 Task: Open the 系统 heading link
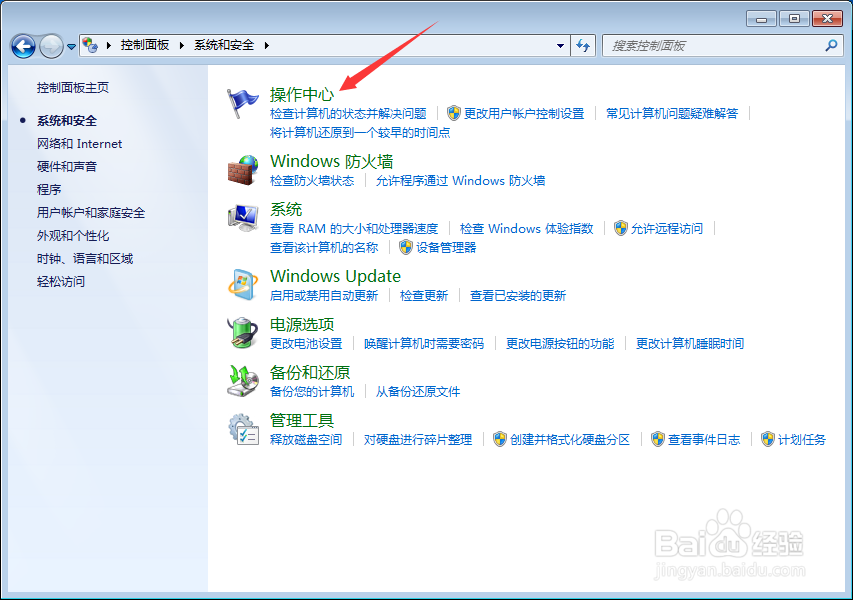click(x=286, y=209)
